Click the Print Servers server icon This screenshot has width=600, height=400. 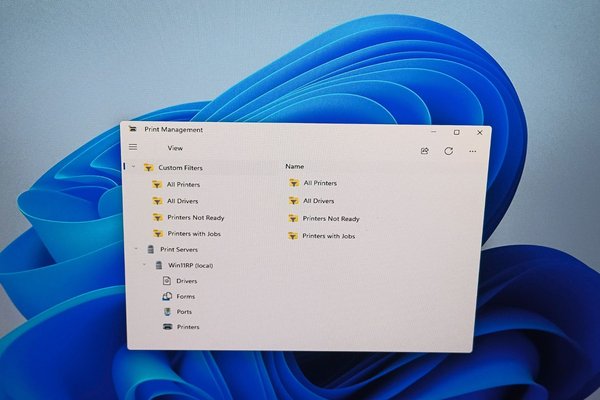(151, 250)
